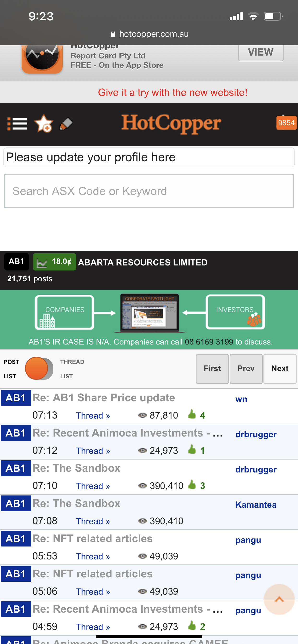
Task: Expand Thread » for 05:06 NFT related articles
Action: (x=93, y=592)
